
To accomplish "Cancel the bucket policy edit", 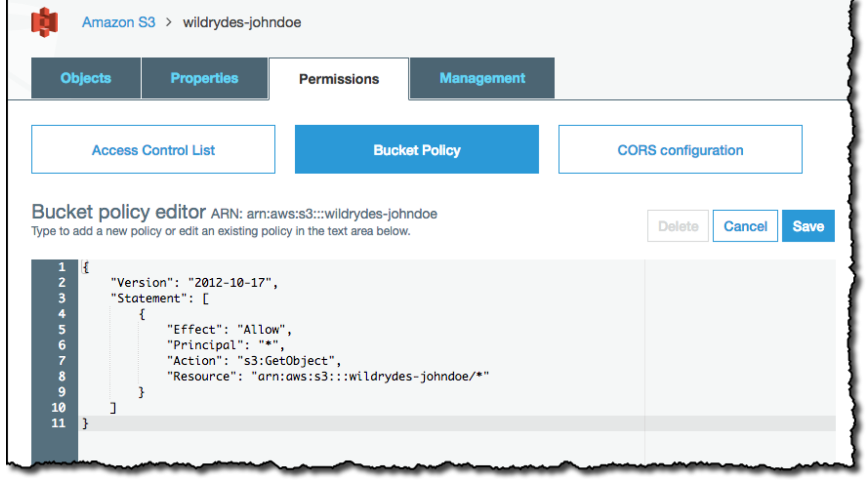I will 745,226.
